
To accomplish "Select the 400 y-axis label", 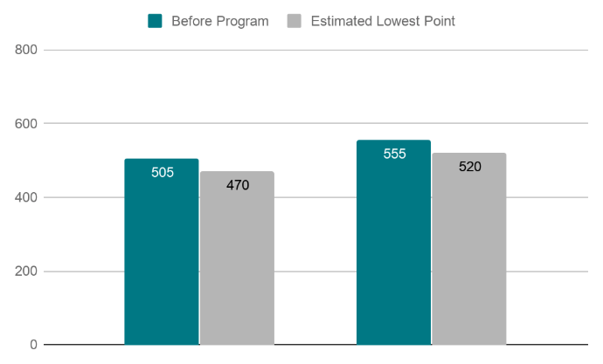I will pos(26,197).
